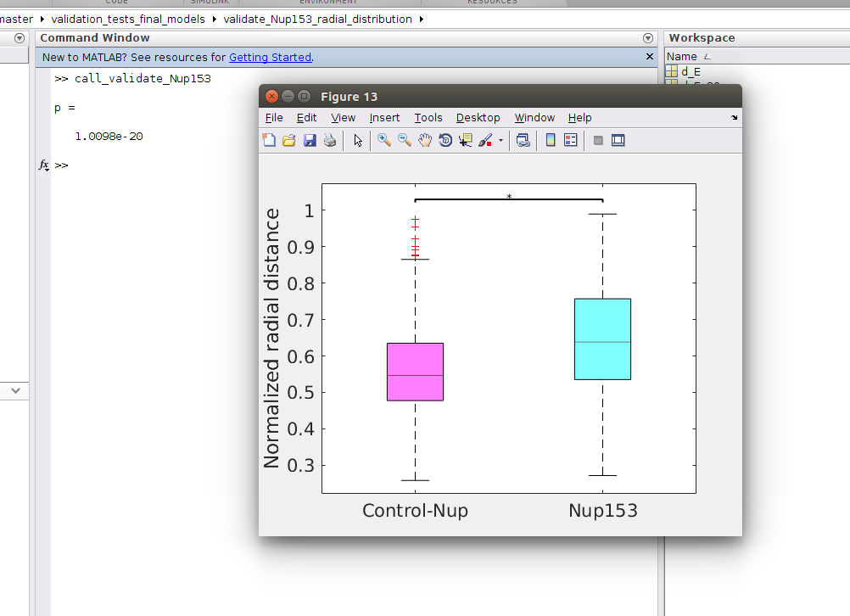Click the dock figure arrow in menu bar
Screen dimensions: 850x616
(734, 117)
